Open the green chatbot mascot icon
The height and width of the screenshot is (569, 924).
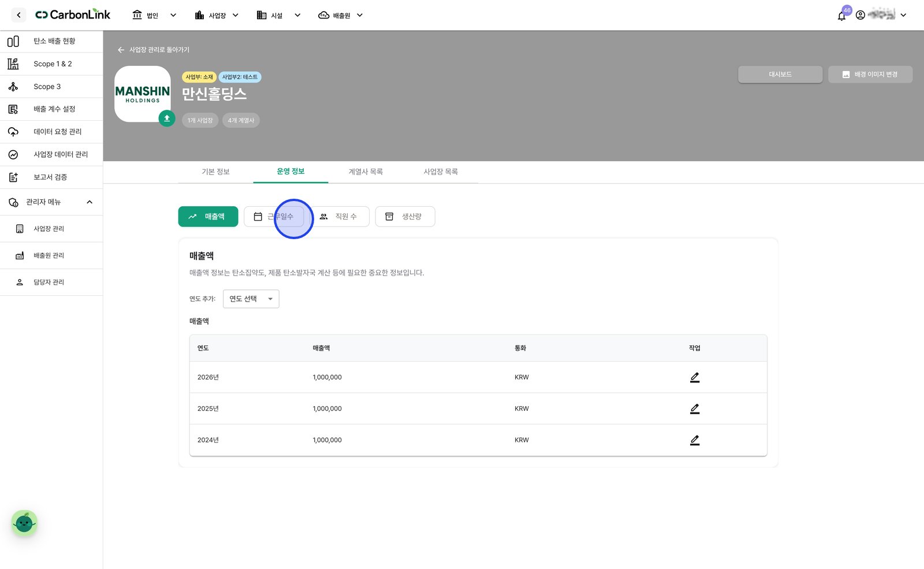coord(24,523)
